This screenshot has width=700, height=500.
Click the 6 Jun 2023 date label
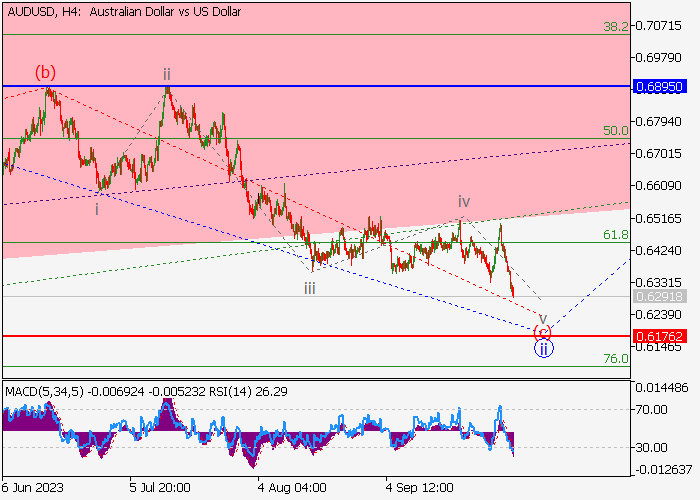33,488
